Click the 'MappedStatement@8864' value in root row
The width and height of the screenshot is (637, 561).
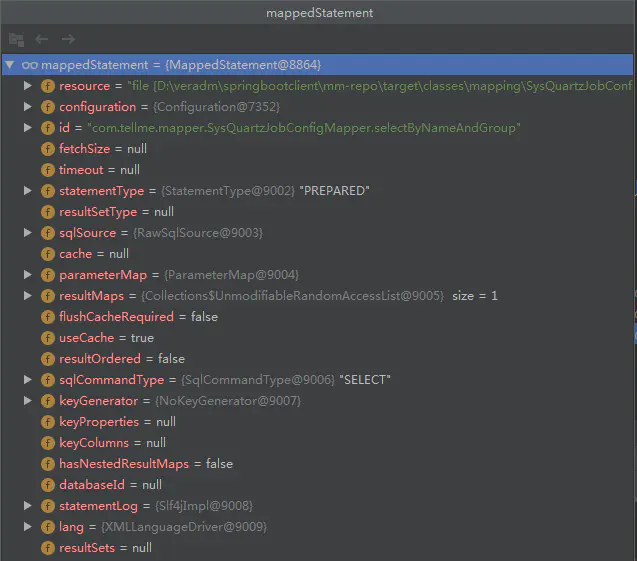tap(243, 65)
